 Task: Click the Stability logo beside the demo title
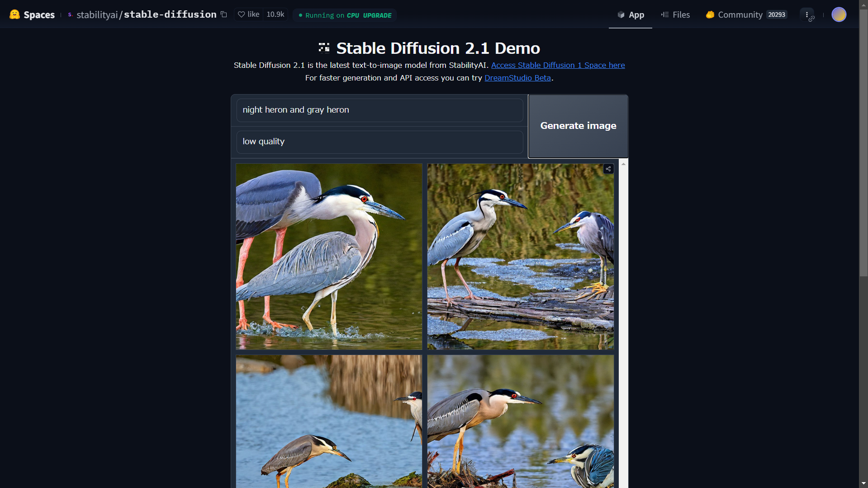tap(324, 47)
